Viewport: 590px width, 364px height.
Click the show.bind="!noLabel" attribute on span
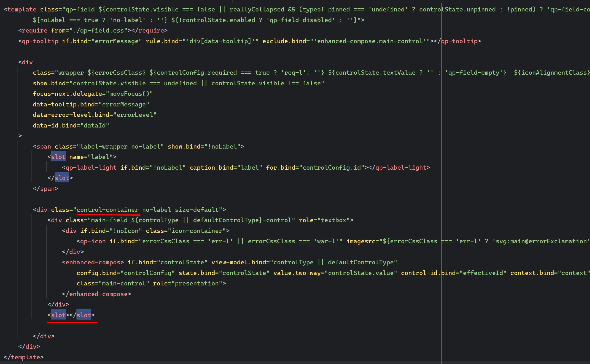(204, 146)
